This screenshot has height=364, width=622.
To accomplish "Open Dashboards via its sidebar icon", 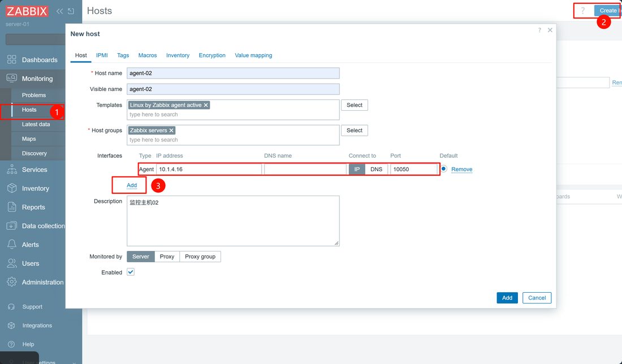I will point(11,59).
